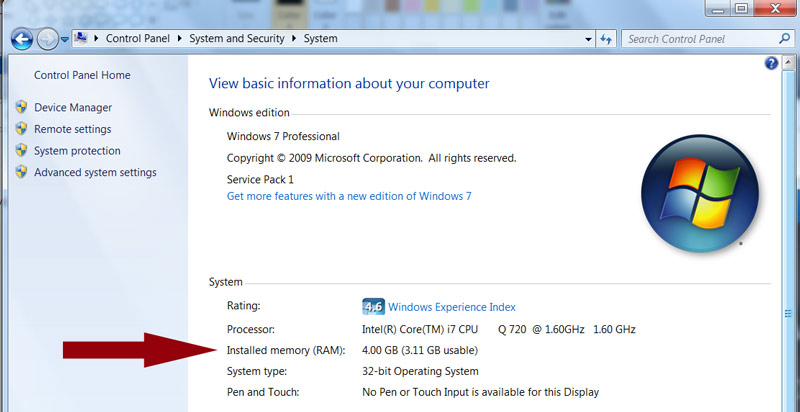Open the Windows Experience Index link
This screenshot has width=800, height=412.
452,307
